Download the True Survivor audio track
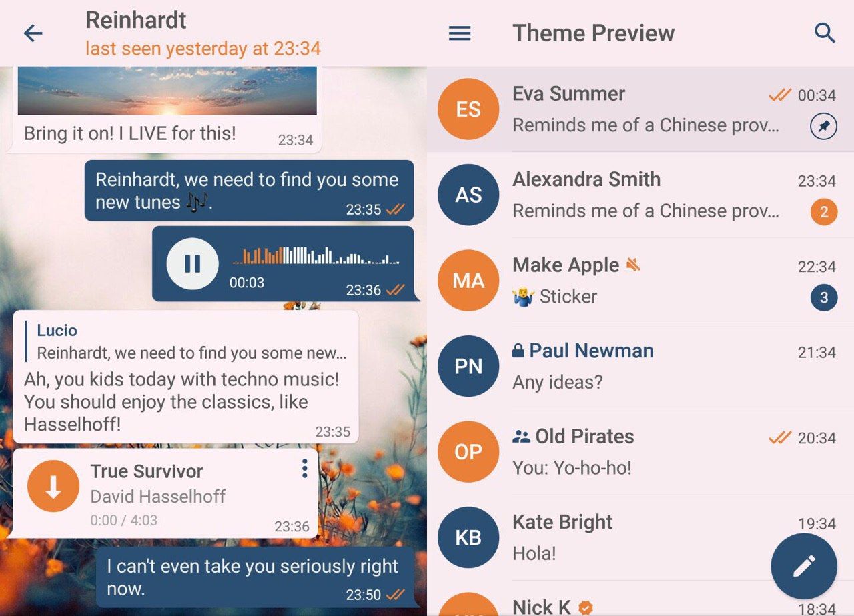 click(53, 487)
